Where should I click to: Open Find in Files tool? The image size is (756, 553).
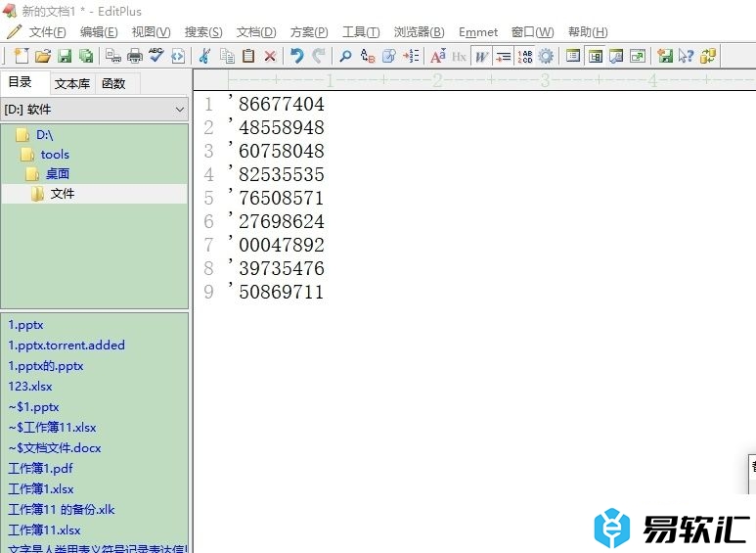tap(388, 57)
